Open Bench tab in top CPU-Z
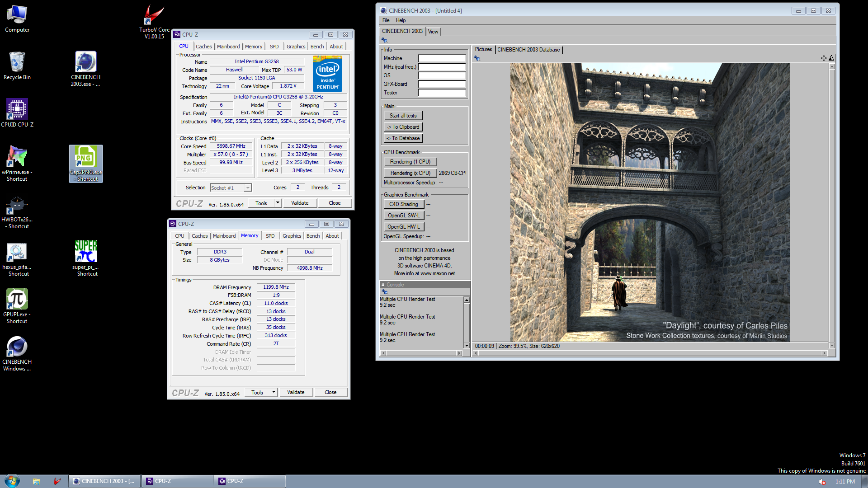Image resolution: width=868 pixels, height=488 pixels. click(x=317, y=47)
